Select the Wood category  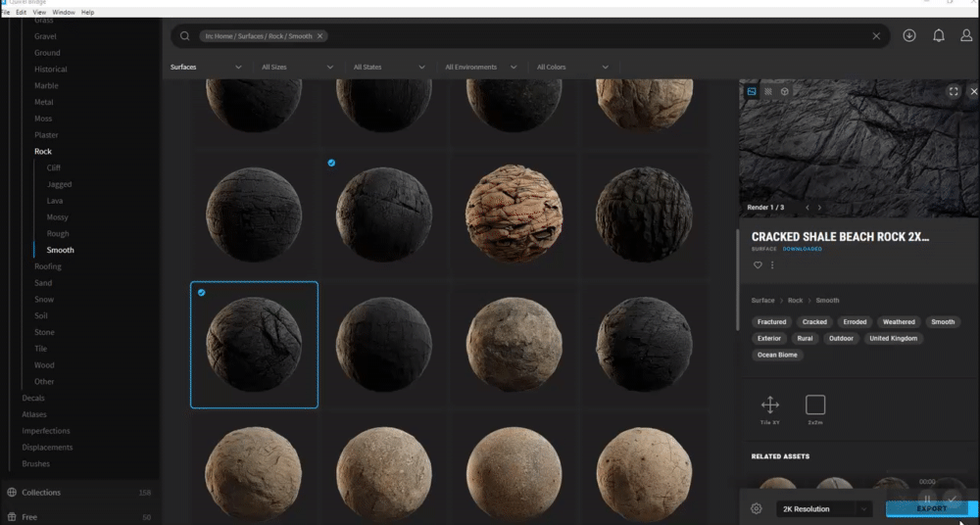(44, 365)
